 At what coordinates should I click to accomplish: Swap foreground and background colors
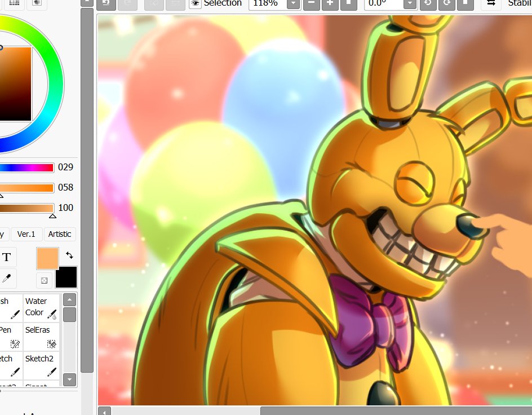point(69,255)
